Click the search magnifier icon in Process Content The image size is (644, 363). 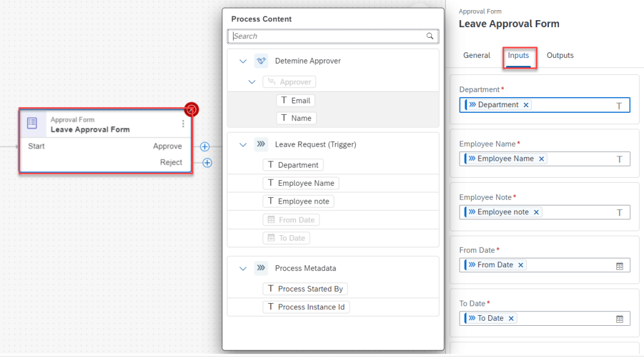tap(431, 36)
